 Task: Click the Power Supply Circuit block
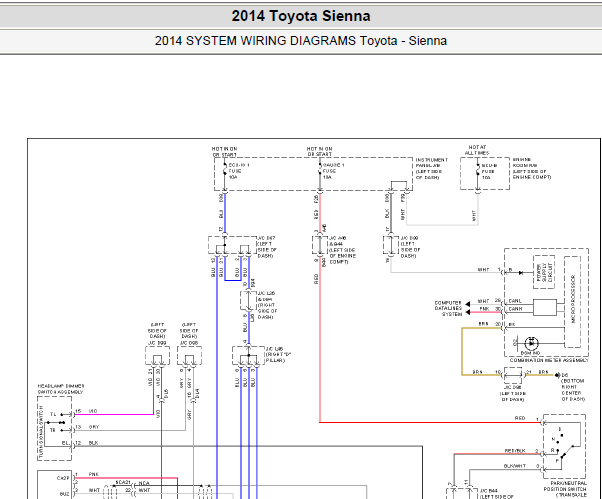[x=544, y=272]
